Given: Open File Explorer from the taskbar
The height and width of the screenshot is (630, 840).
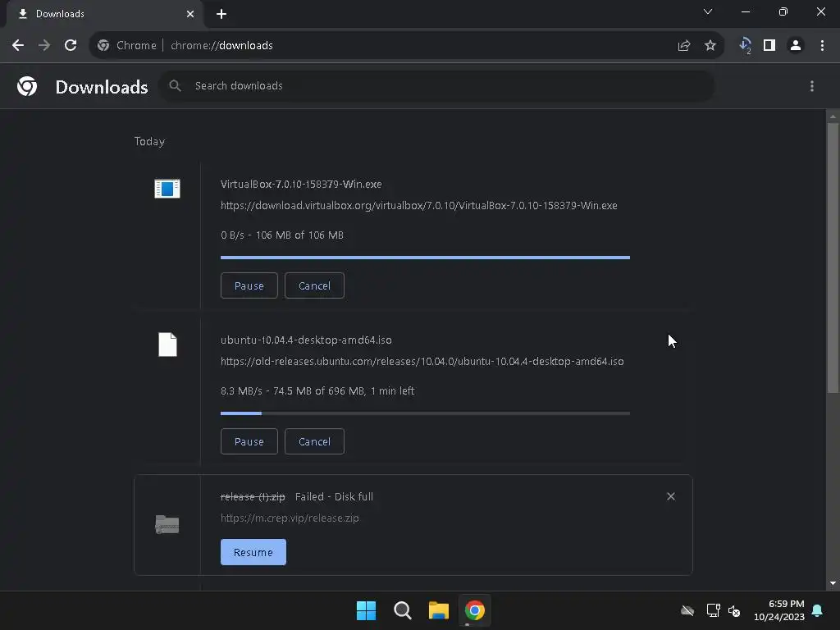Looking at the screenshot, I should coord(439,610).
